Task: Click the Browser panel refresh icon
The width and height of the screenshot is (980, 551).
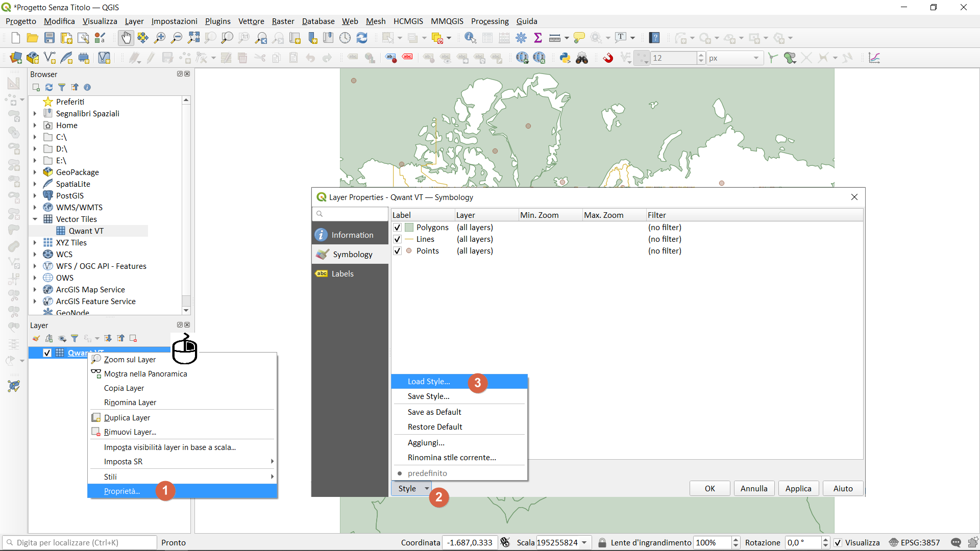Action: (x=49, y=87)
